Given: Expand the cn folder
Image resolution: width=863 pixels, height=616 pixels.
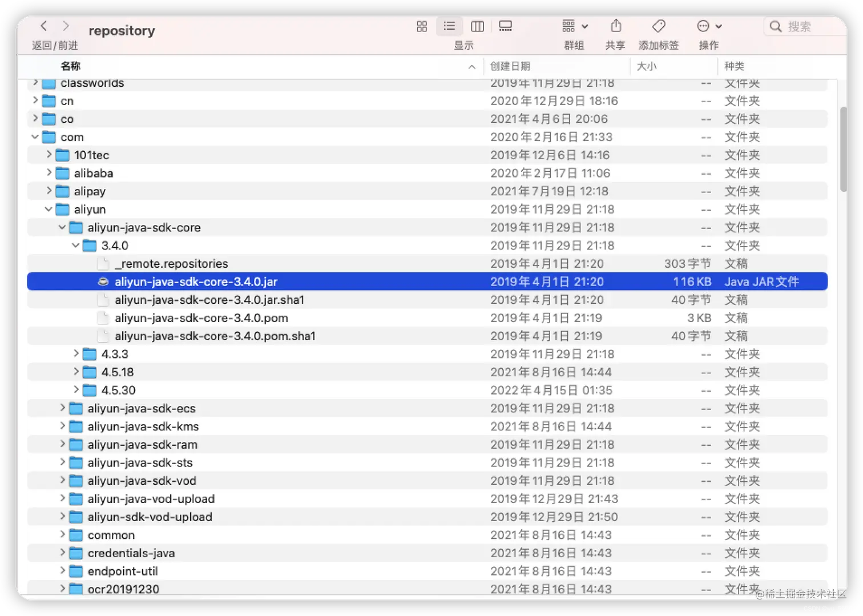Looking at the screenshot, I should (35, 100).
